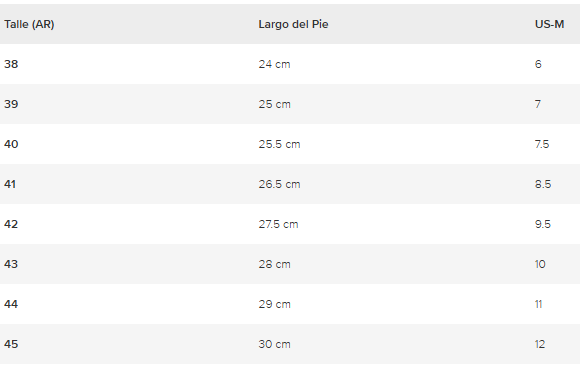The width and height of the screenshot is (580, 366).
Task: Click the 30 cm foot length cell
Action: pyautogui.click(x=274, y=344)
